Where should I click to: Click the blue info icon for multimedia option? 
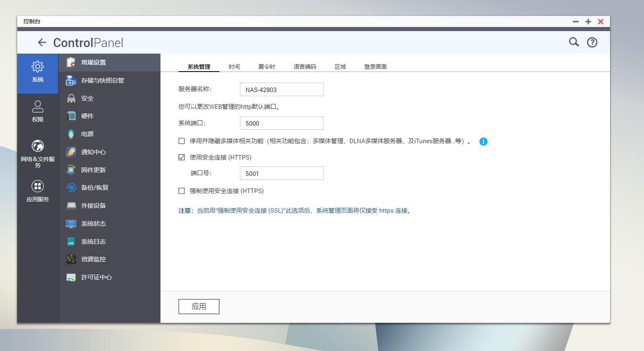[484, 142]
